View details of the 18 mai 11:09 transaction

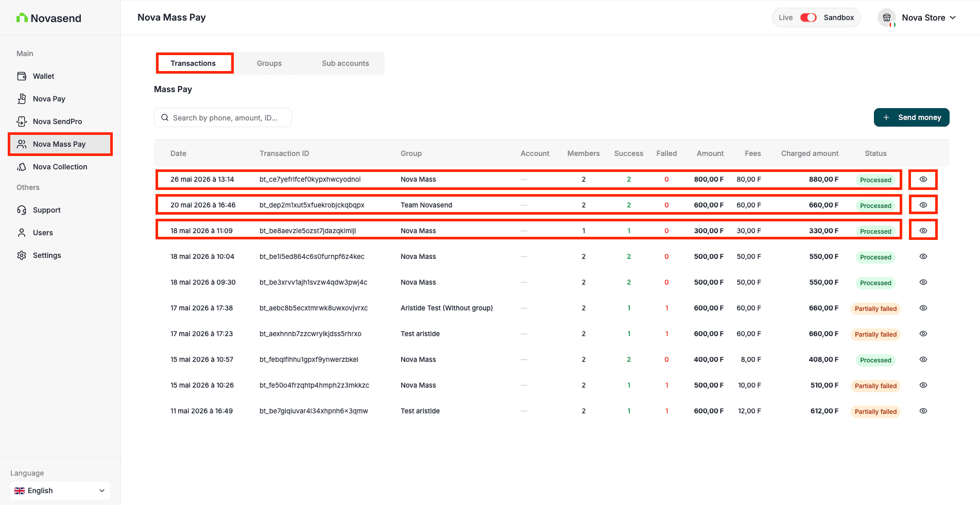pos(923,231)
